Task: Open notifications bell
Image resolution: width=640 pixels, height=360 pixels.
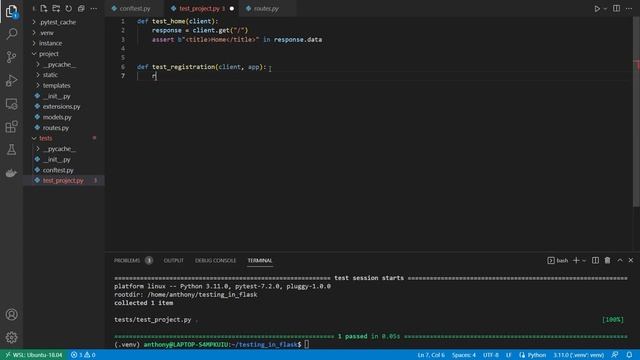Action: (629, 355)
